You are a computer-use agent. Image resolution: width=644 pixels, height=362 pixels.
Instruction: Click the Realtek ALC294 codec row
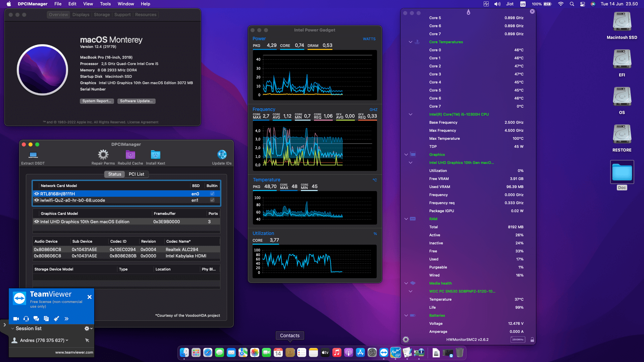pos(126,249)
